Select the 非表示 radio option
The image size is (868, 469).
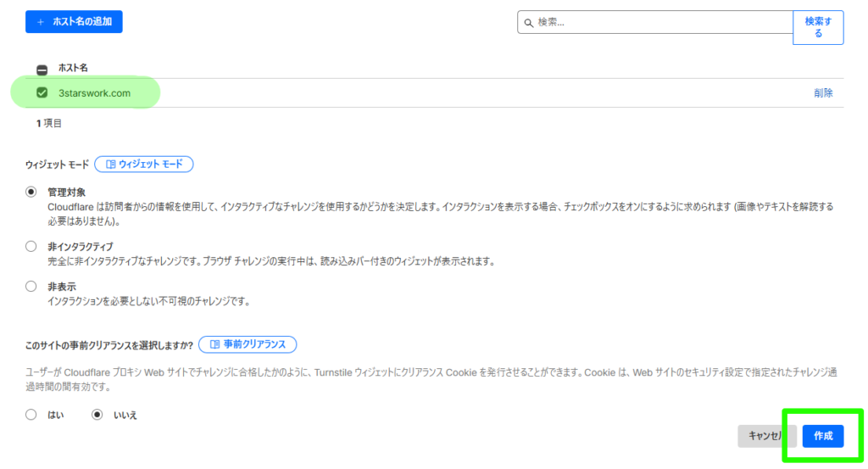coord(31,287)
